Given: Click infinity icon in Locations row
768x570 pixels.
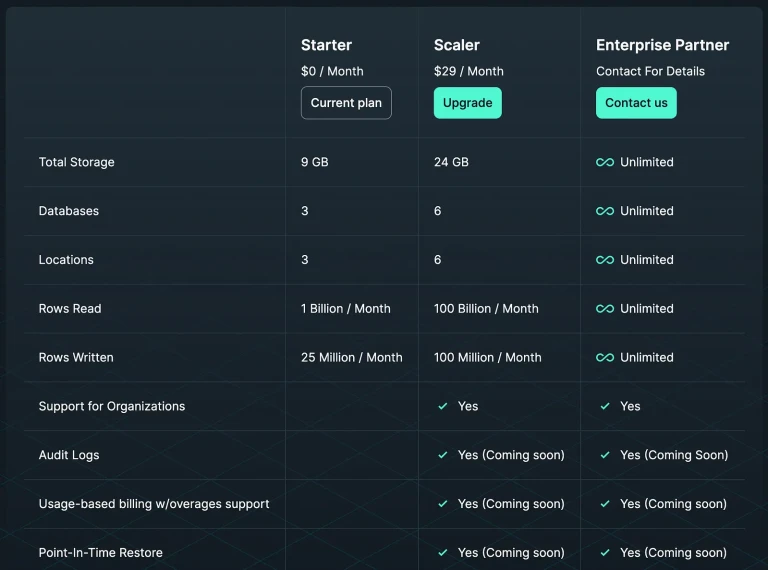Looking at the screenshot, I should [605, 260].
